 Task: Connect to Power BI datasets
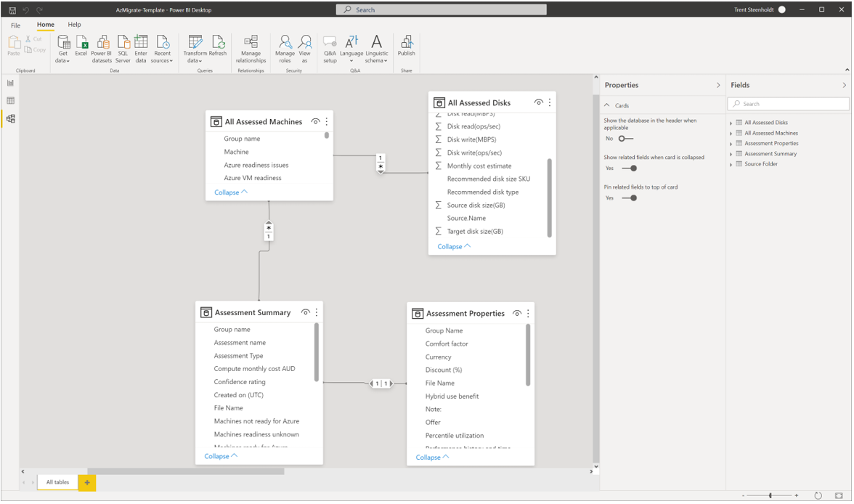pos(102,49)
